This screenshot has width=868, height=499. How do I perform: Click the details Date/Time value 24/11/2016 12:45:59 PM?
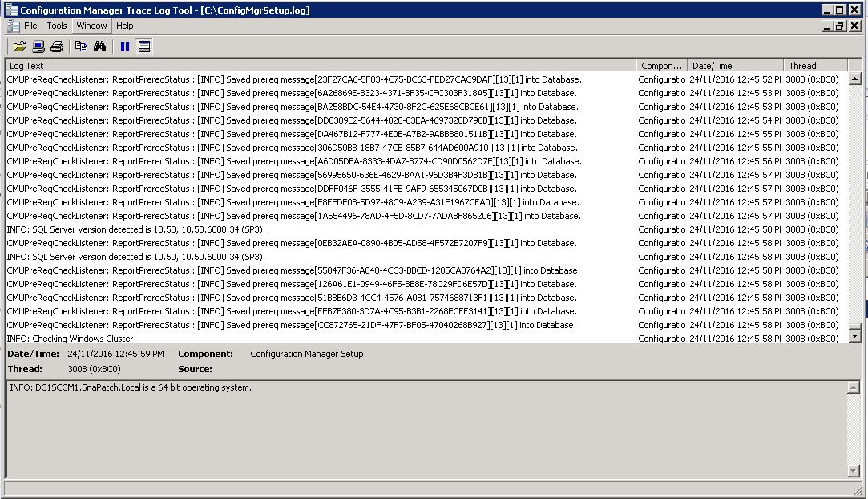(x=115, y=354)
